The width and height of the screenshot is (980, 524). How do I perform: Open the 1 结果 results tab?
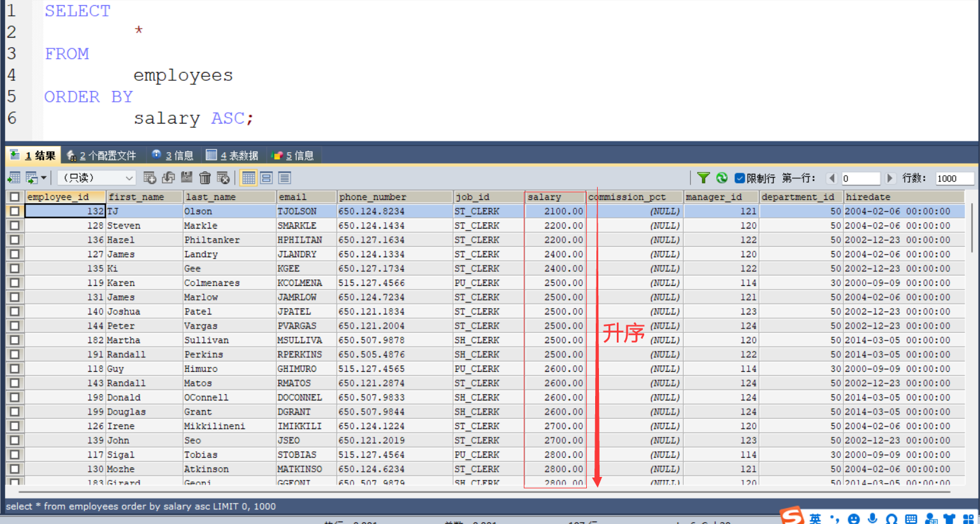click(x=33, y=155)
